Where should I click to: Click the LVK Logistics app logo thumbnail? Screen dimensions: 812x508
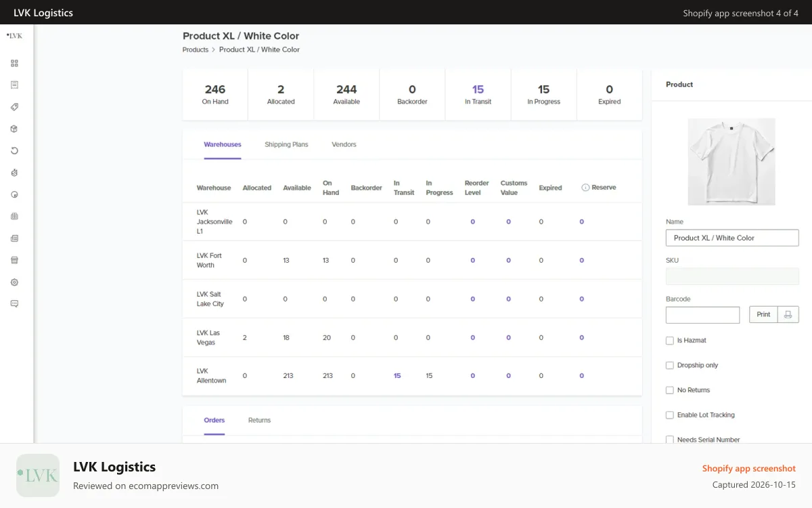[x=38, y=475]
